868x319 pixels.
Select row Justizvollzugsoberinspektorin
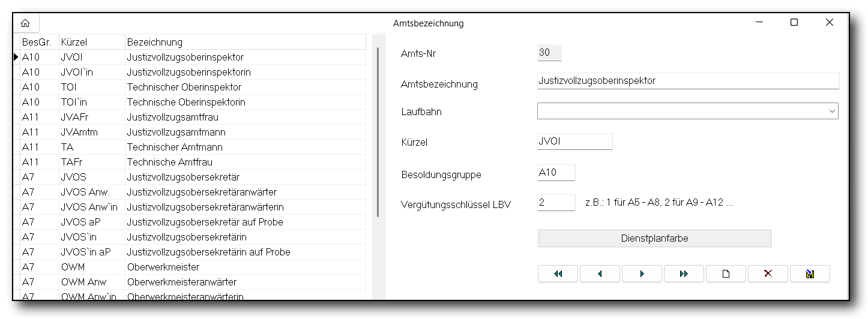(192, 72)
